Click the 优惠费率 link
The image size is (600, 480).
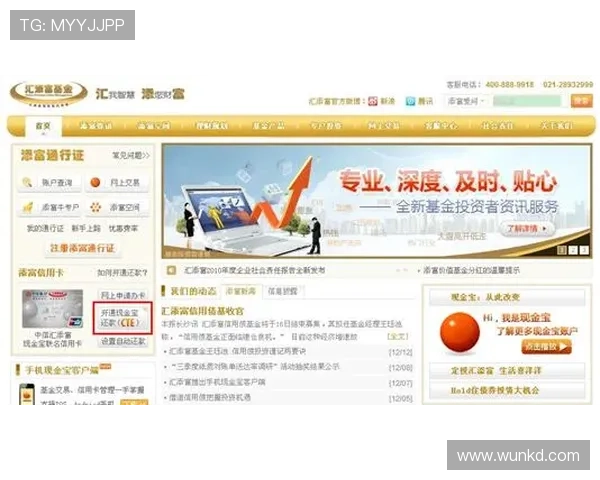[123, 229]
